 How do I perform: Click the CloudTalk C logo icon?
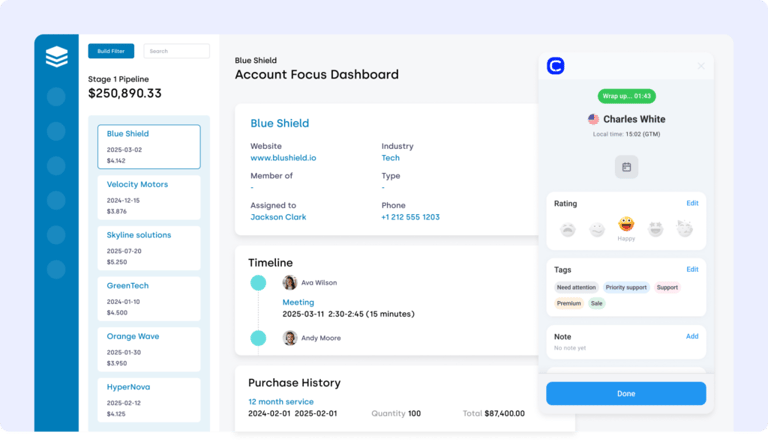point(555,66)
